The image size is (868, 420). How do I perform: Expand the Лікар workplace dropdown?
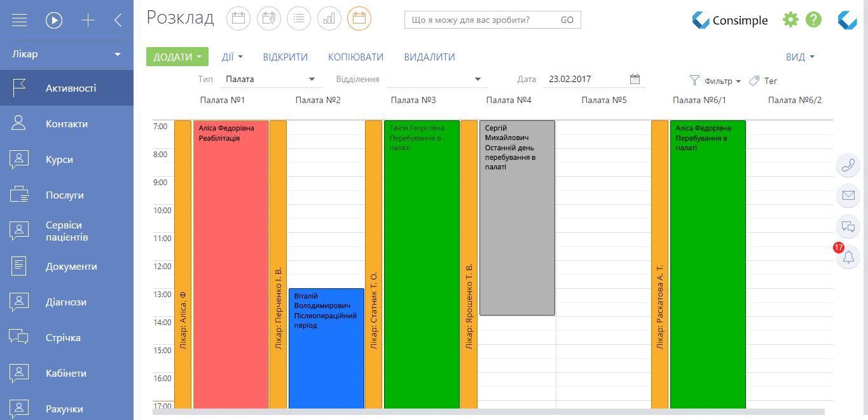pos(67,54)
